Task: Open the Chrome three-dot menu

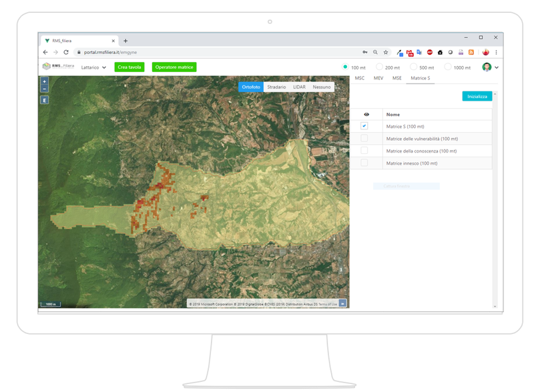Action: coord(496,52)
